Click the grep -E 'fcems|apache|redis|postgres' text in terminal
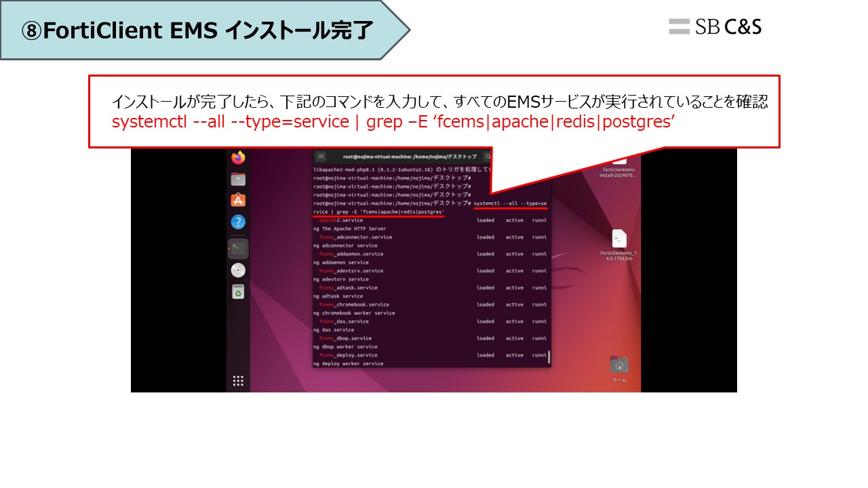868x488 pixels. [391, 212]
